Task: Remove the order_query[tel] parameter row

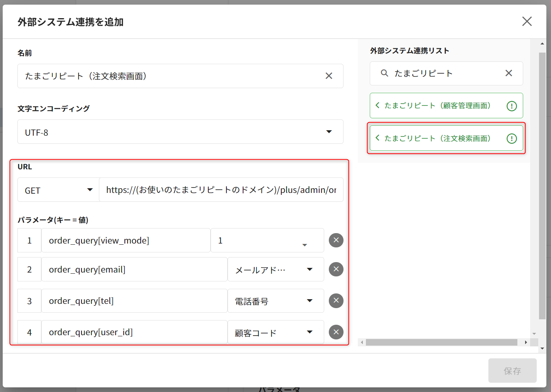Action: click(336, 301)
